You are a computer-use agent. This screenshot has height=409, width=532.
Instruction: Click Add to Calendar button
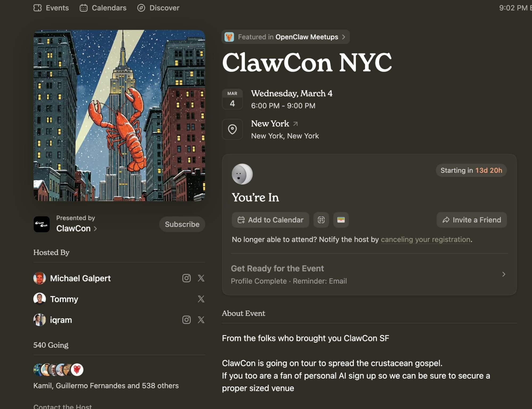pyautogui.click(x=270, y=220)
